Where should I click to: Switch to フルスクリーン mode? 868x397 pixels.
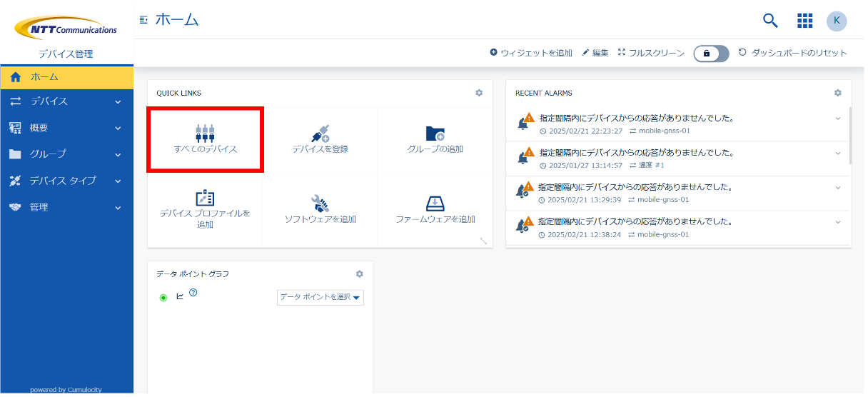click(x=651, y=53)
